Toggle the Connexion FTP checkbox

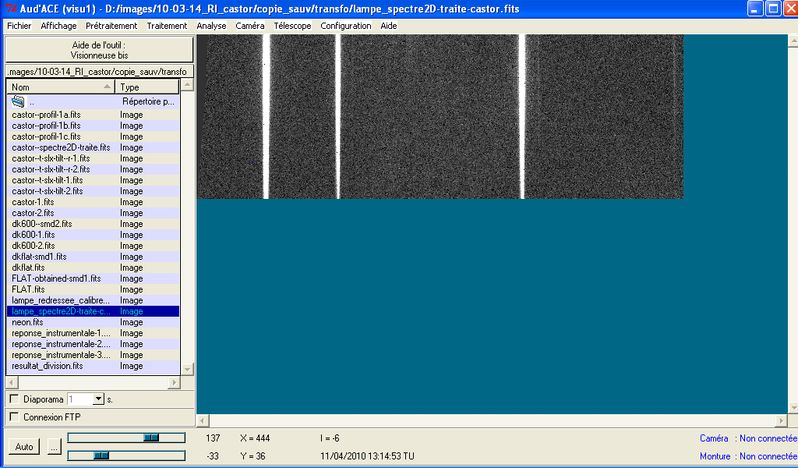click(x=14, y=417)
